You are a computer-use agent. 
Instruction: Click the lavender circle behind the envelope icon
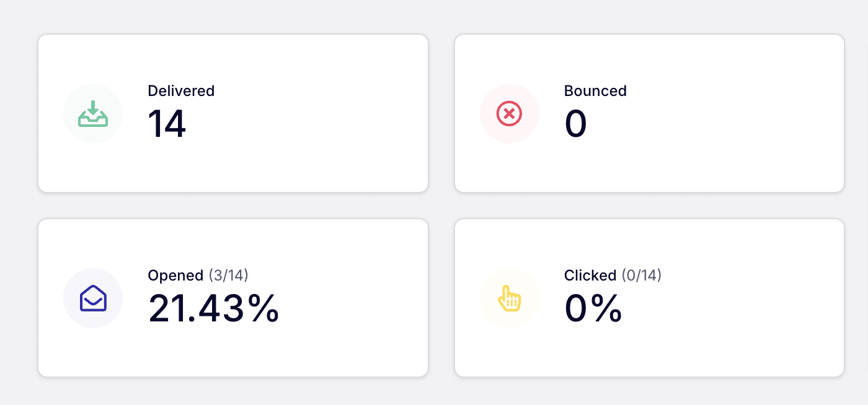[x=92, y=298]
